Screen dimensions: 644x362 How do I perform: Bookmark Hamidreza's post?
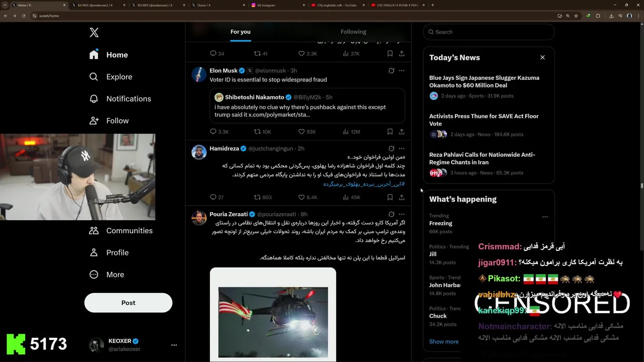pos(390,197)
